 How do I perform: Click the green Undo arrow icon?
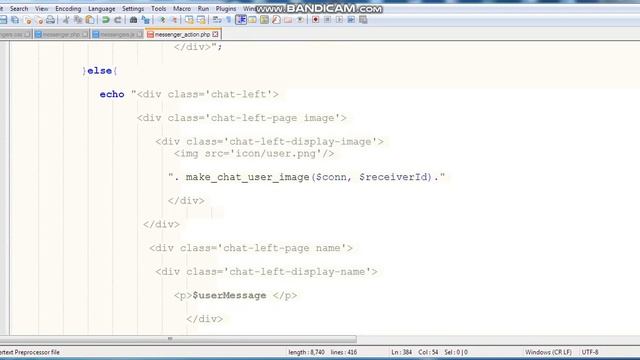coord(106,20)
